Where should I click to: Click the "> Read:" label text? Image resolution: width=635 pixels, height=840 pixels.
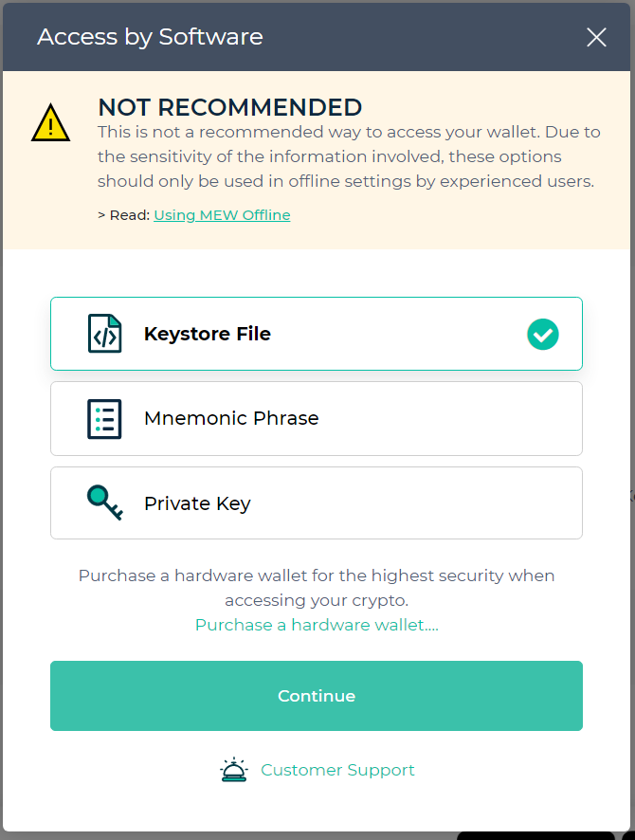124,215
